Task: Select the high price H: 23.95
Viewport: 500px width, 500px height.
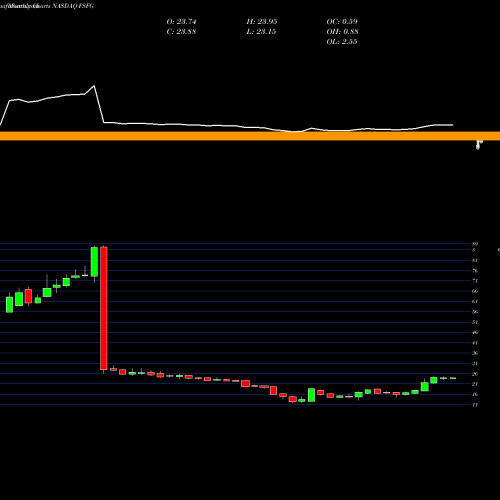Action: tap(262, 22)
